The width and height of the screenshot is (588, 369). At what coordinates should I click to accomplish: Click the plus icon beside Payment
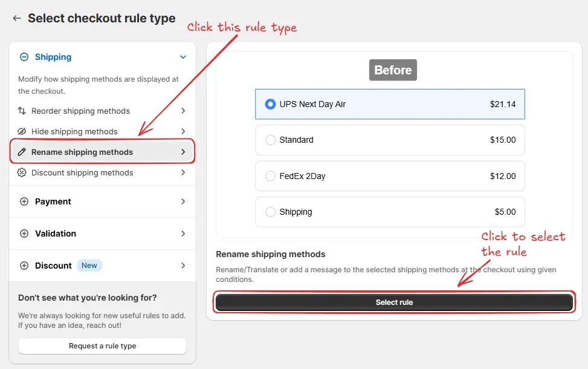coord(24,201)
